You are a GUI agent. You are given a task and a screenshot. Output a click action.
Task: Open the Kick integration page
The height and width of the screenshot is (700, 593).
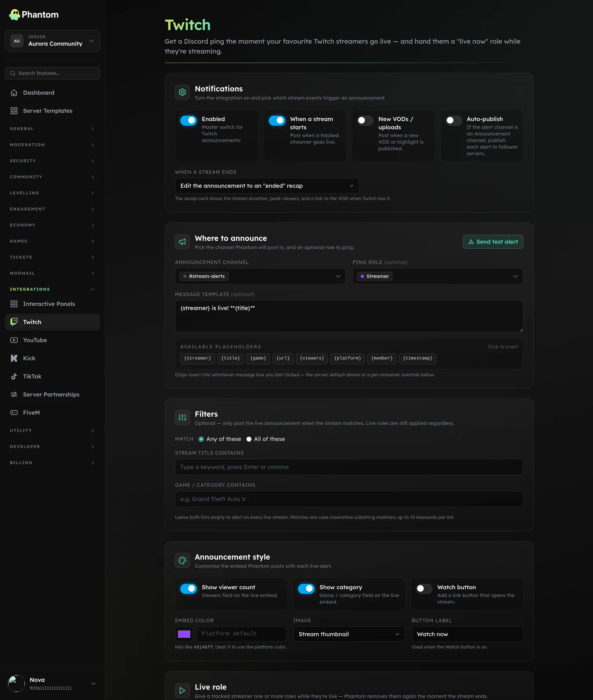(x=52, y=358)
